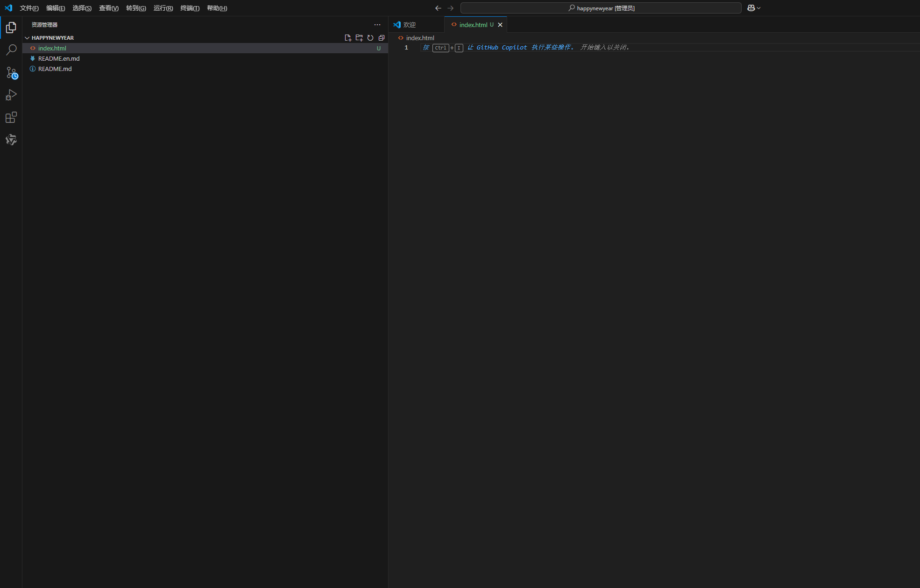Click the New Folder icon in explorer

pyautogui.click(x=359, y=38)
